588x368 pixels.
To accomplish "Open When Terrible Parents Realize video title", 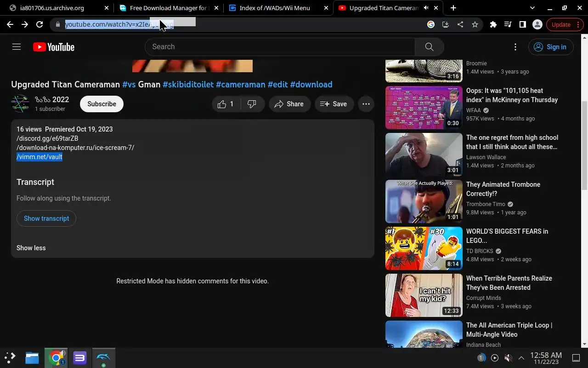I will point(509,283).
